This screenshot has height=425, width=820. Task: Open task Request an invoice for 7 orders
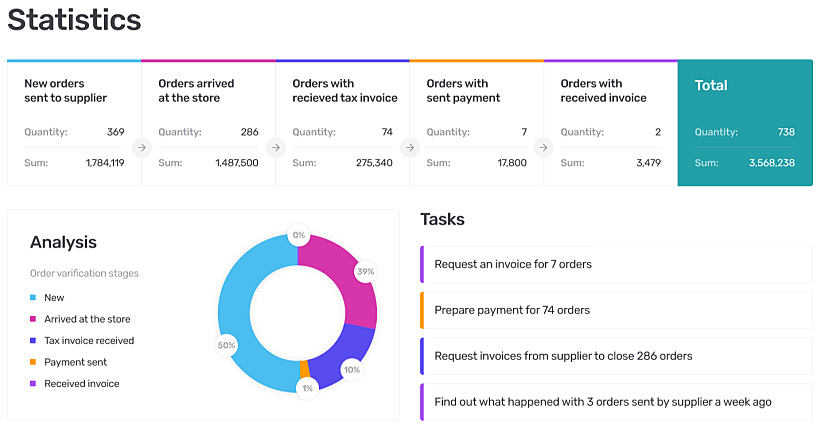(616, 265)
